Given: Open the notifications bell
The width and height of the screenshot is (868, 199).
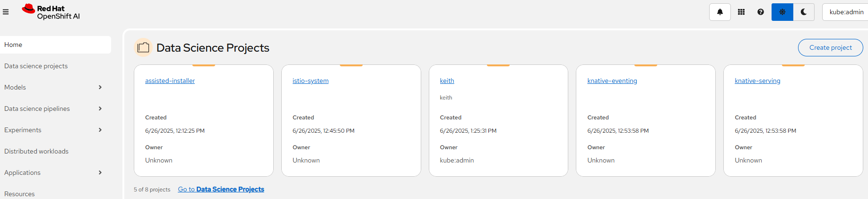Looking at the screenshot, I should 720,12.
